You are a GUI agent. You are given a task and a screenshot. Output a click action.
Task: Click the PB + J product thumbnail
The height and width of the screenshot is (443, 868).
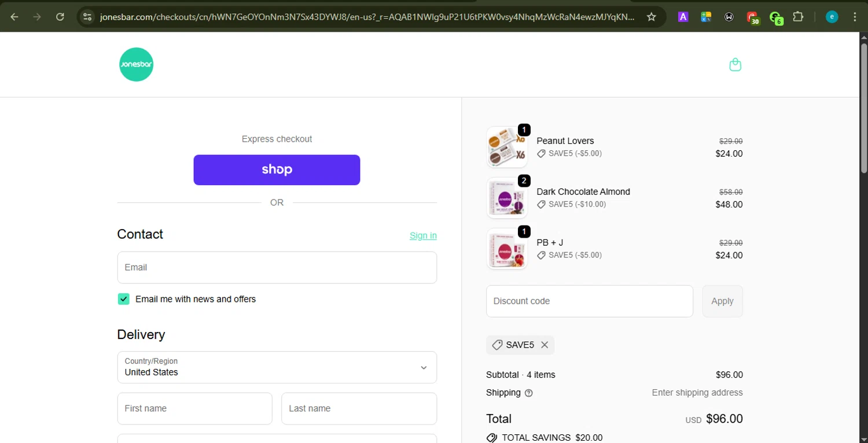coord(507,249)
